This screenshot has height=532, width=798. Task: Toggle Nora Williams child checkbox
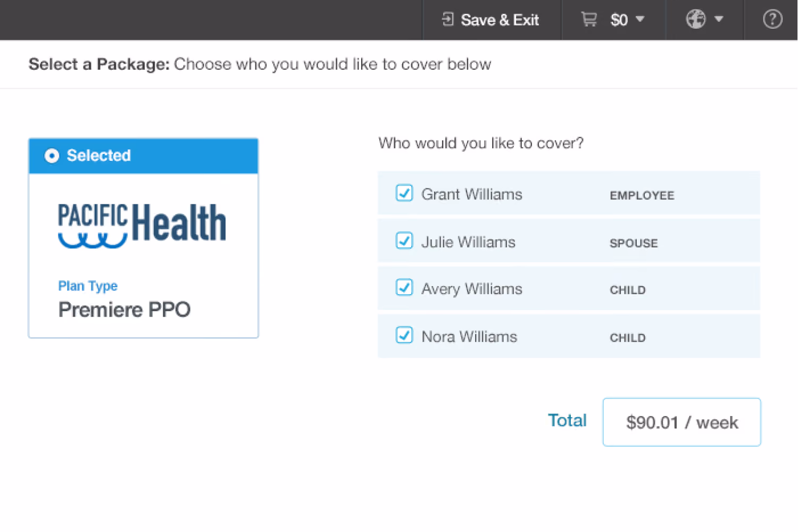404,335
